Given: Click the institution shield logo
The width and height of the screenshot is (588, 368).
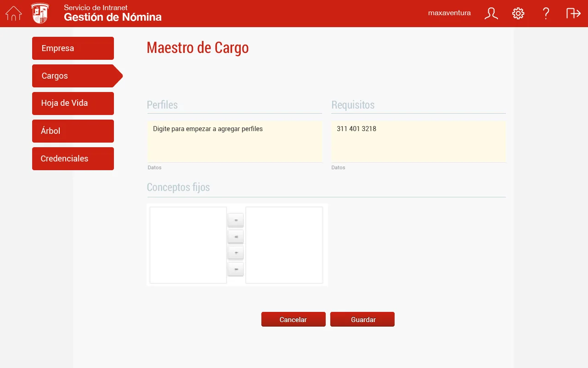Looking at the screenshot, I should 40,13.
